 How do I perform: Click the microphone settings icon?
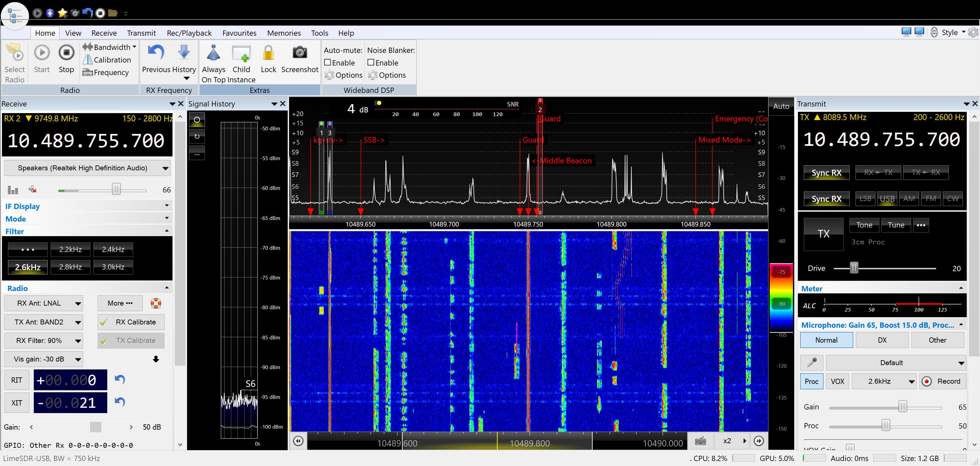(811, 362)
